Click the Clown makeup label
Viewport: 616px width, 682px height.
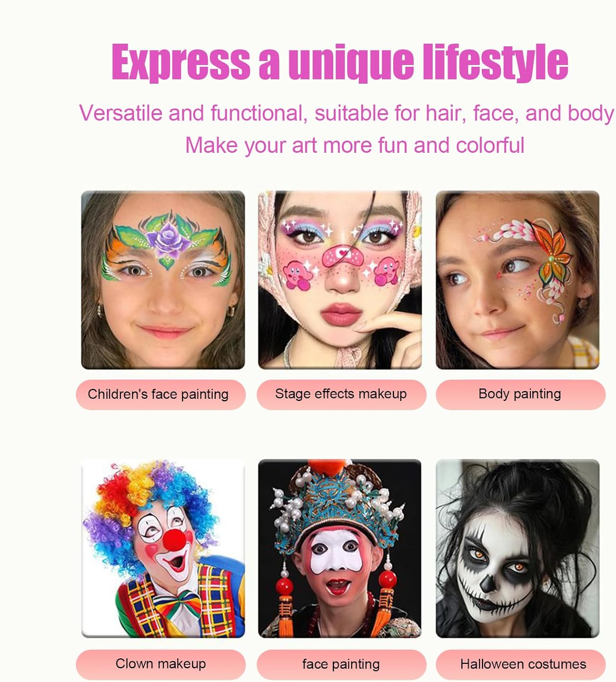click(160, 664)
